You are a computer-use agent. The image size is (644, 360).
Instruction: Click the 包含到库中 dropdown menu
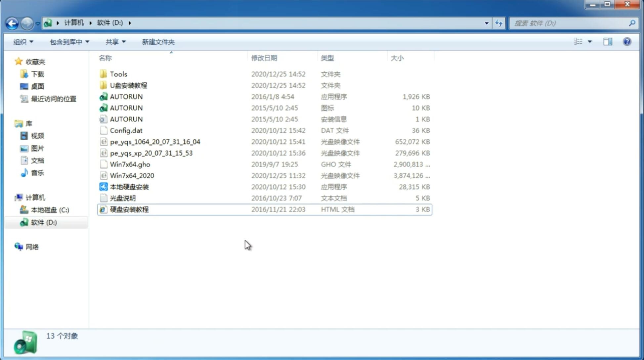pos(68,42)
